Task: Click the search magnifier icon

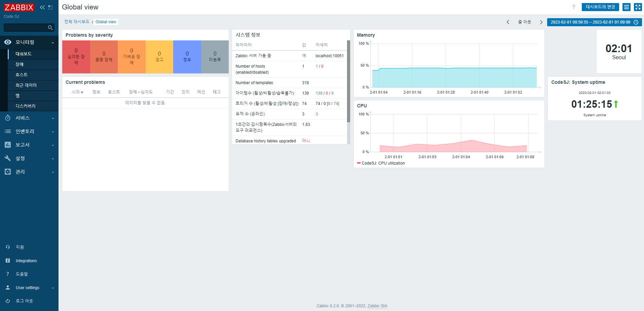Action: tap(50, 28)
